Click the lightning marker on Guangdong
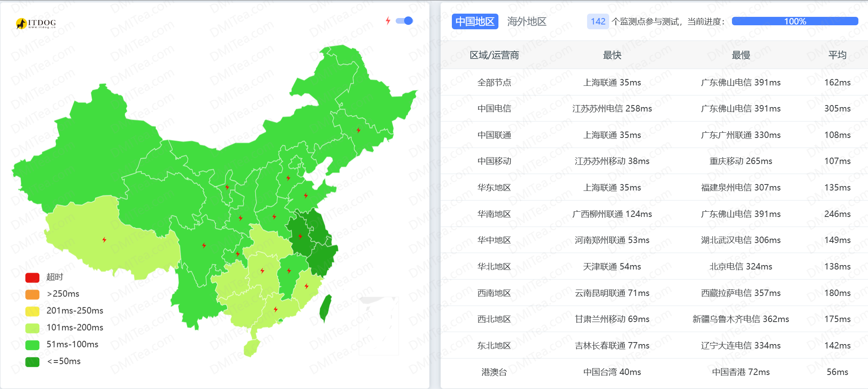This screenshot has width=868, height=389. [276, 309]
